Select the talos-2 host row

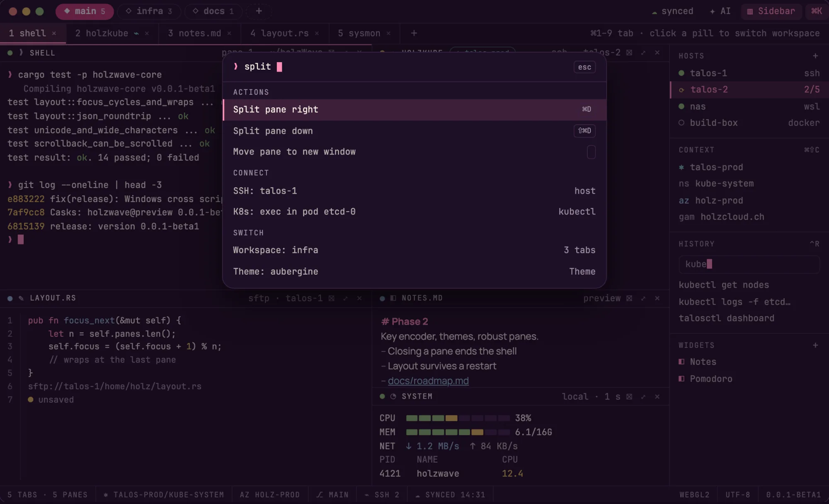tap(749, 89)
